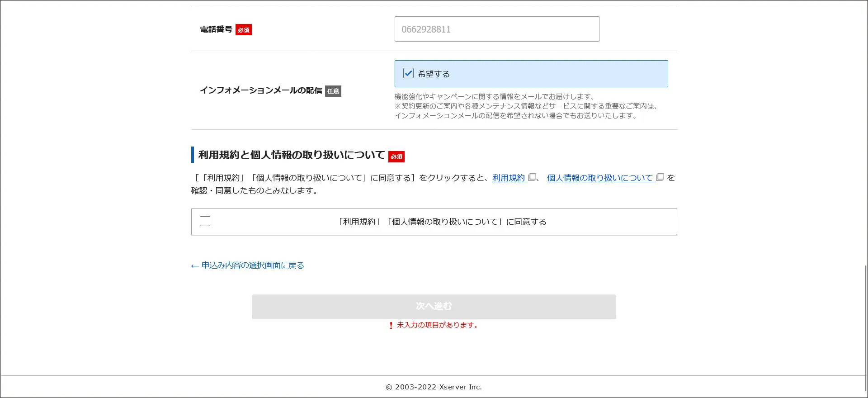Click the phone number input field
Image resolution: width=868 pixels, height=398 pixels.
[x=497, y=29]
